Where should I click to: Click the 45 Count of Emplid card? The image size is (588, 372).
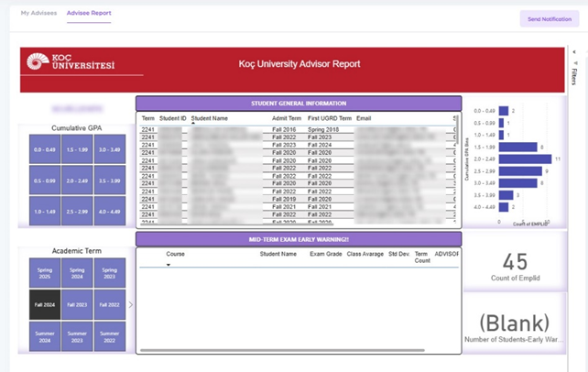coord(515,266)
